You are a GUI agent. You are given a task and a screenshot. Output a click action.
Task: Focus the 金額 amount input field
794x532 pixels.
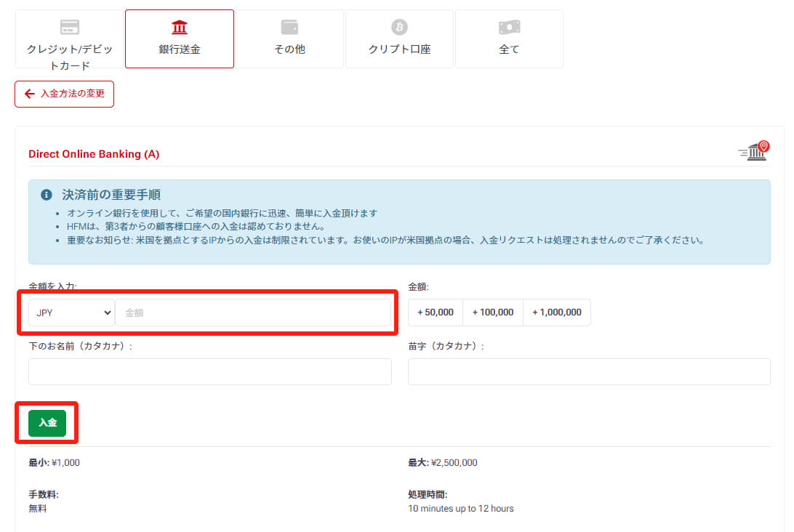tap(253, 313)
